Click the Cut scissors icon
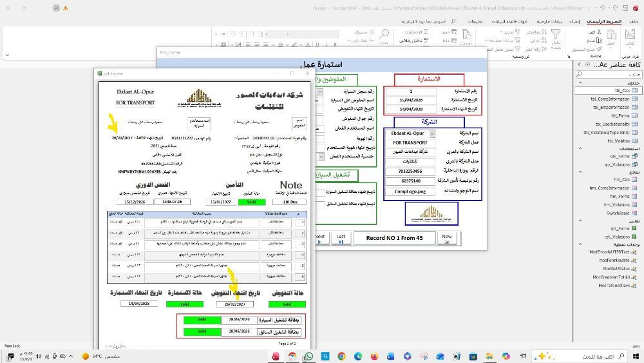This screenshot has width=644, height=363. click(592, 32)
